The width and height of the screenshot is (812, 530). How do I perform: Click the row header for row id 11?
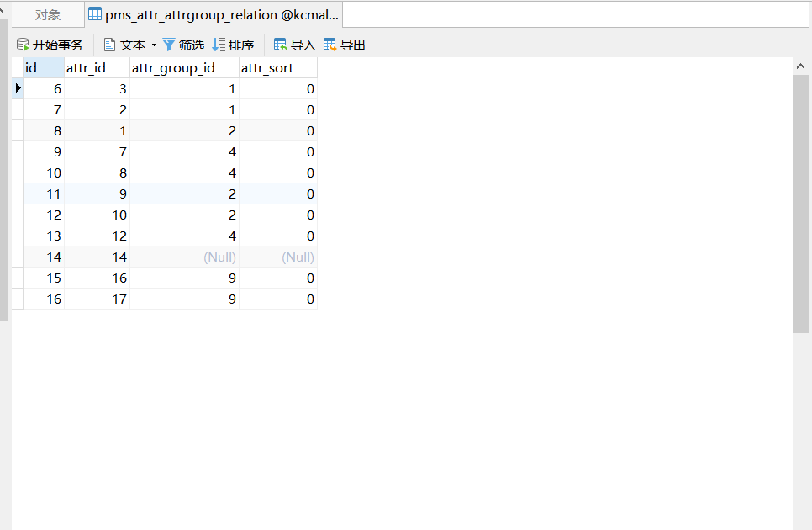[x=18, y=193]
